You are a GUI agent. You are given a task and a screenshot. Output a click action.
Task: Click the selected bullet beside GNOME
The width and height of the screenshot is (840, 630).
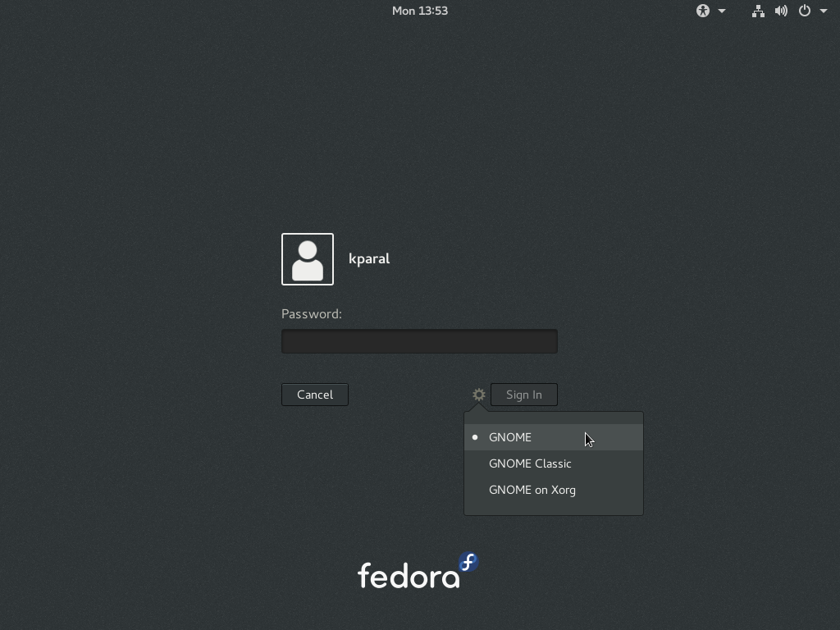475,437
